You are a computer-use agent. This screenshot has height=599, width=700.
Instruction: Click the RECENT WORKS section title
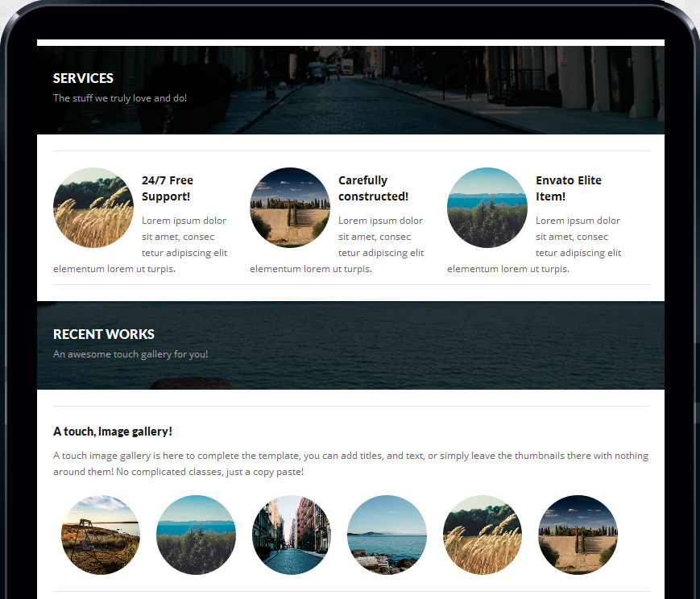coord(104,334)
